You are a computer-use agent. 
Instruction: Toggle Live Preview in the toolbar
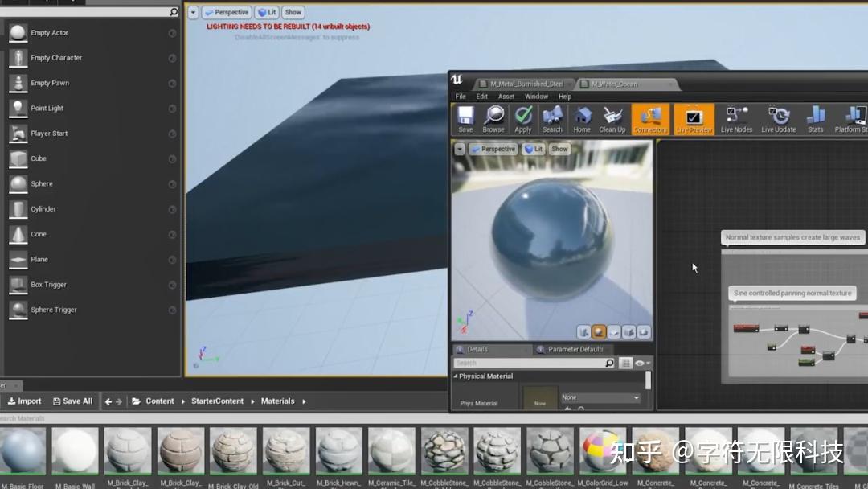pyautogui.click(x=694, y=118)
